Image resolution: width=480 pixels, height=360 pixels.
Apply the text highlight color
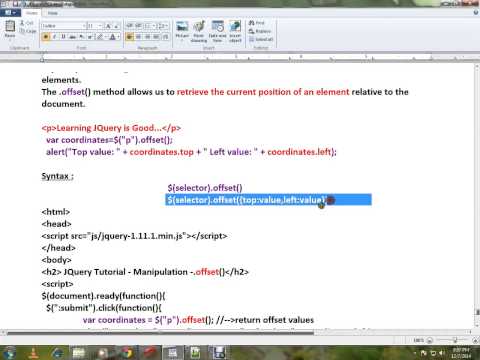point(99,37)
